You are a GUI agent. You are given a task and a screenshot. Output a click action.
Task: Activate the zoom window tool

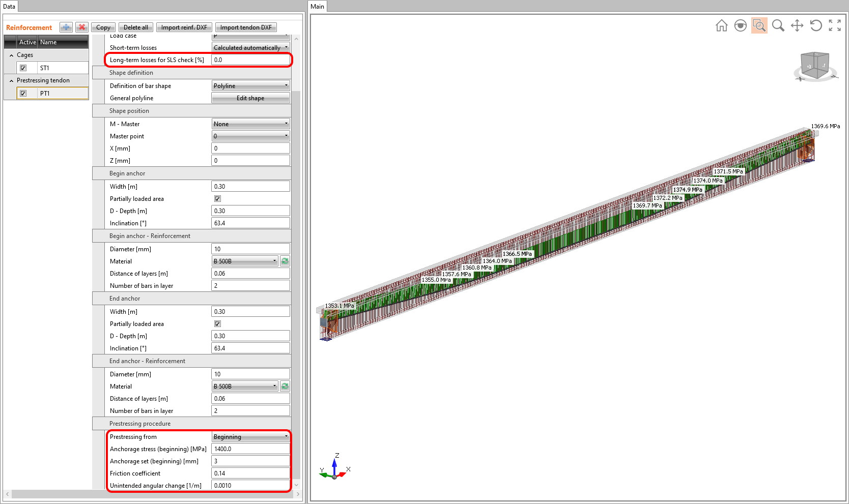(x=759, y=25)
